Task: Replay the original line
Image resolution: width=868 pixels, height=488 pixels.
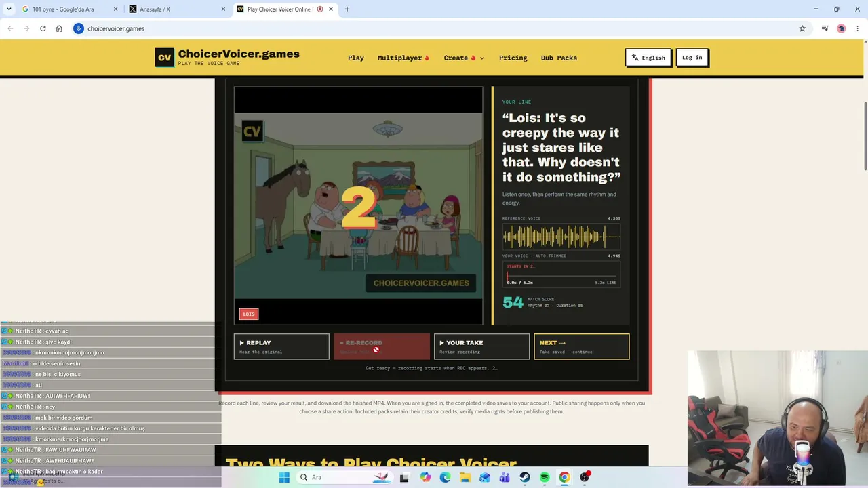Action: point(281,346)
